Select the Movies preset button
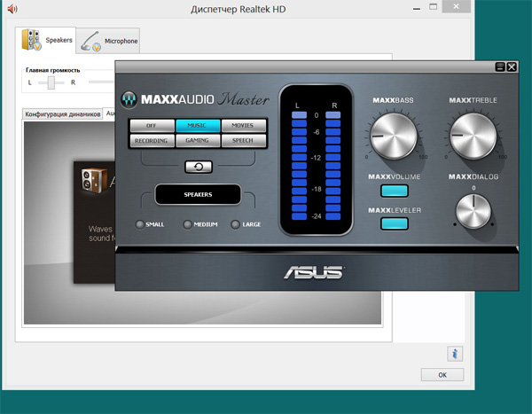Image resolution: width=532 pixels, height=414 pixels. pyautogui.click(x=242, y=126)
